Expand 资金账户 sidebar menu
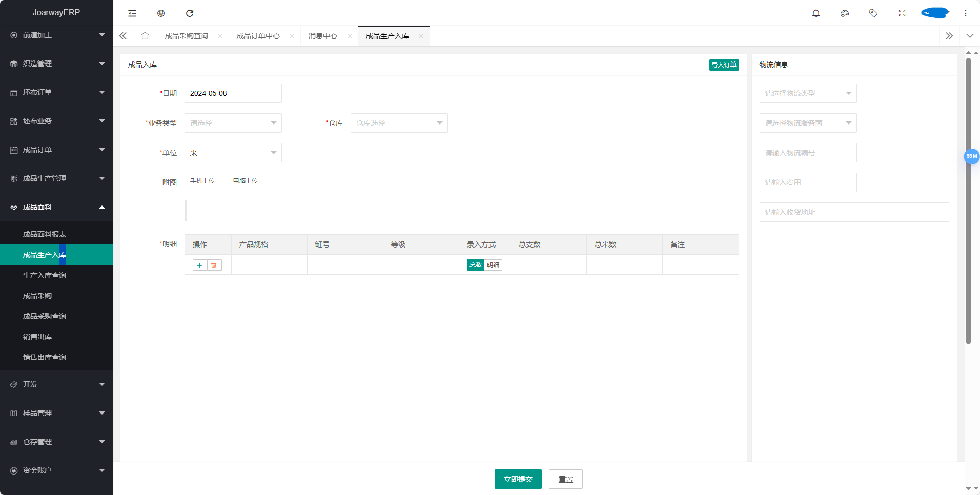 click(56, 470)
